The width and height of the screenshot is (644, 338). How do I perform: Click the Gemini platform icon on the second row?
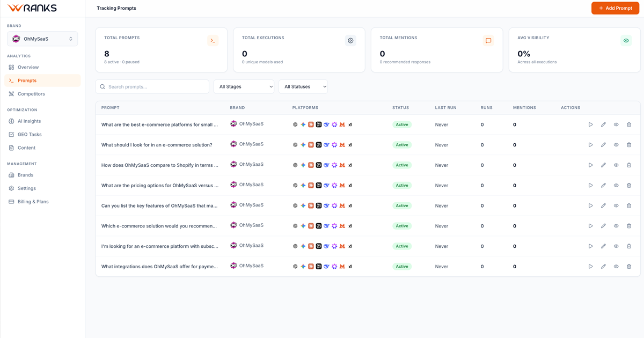point(302,144)
